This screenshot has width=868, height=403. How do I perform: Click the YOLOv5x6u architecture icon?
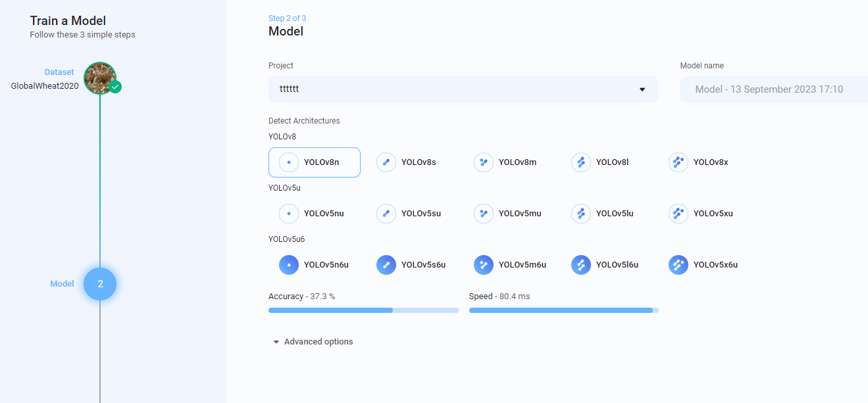[678, 264]
